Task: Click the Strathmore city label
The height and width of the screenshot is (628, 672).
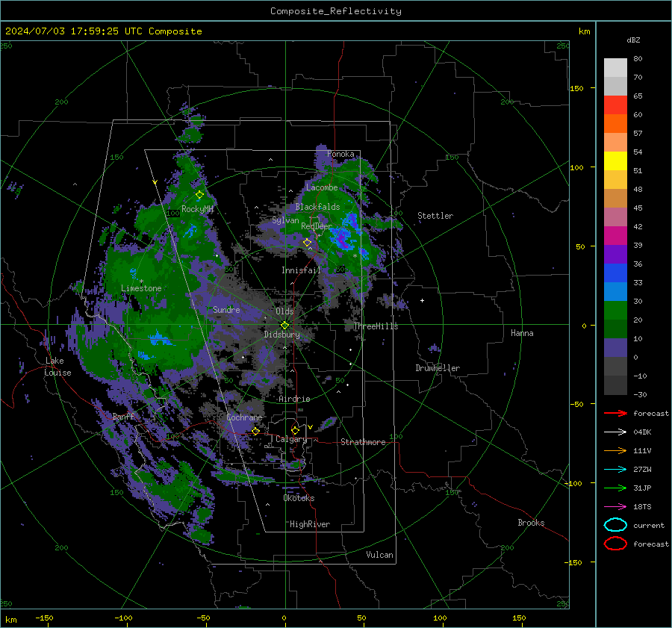Action: tap(363, 442)
